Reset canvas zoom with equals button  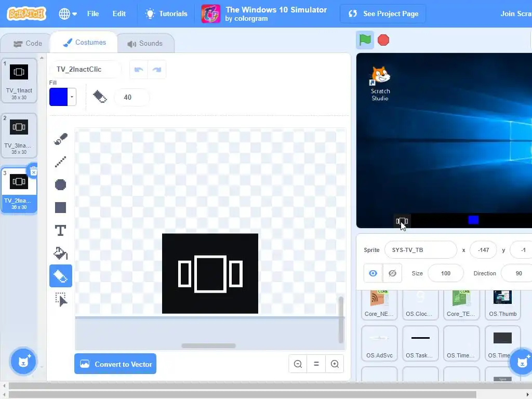[x=316, y=364]
